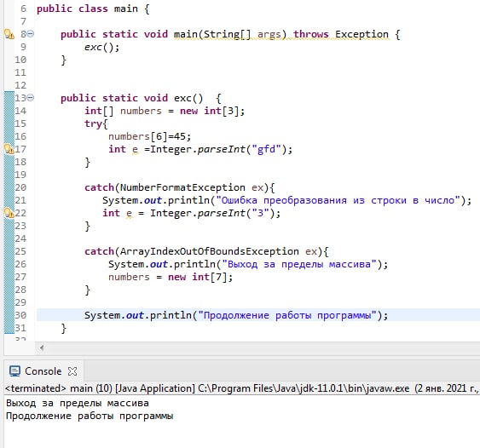The image size is (480, 448).
Task: Select the Console tab
Action: 43,371
